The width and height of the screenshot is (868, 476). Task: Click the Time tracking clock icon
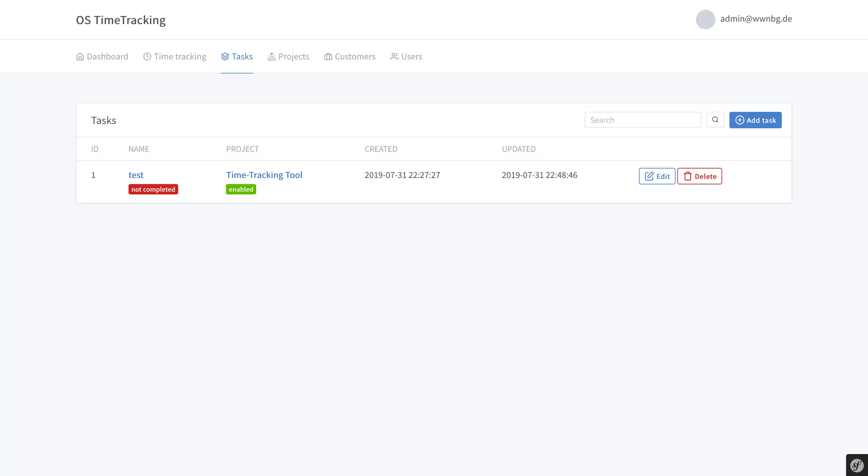point(147,56)
